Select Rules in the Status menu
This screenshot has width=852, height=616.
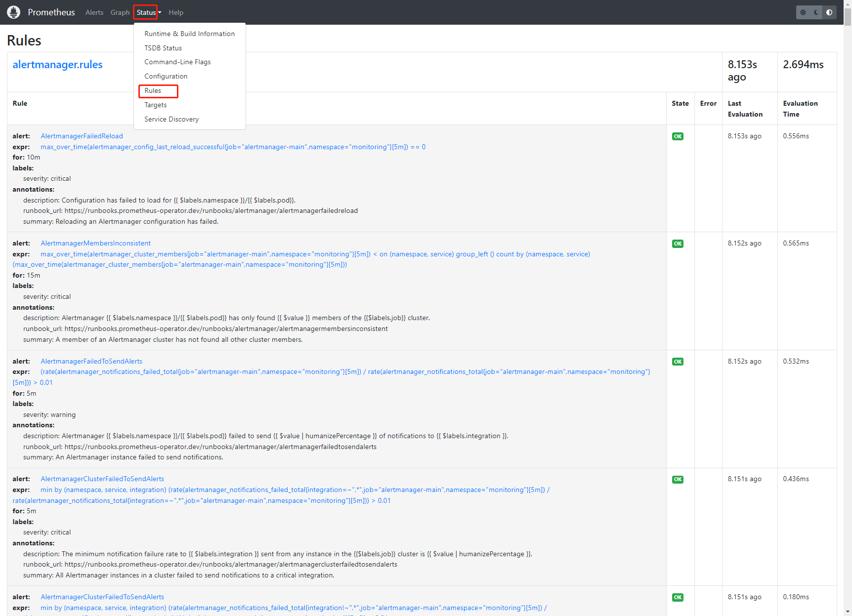(x=190, y=90)
